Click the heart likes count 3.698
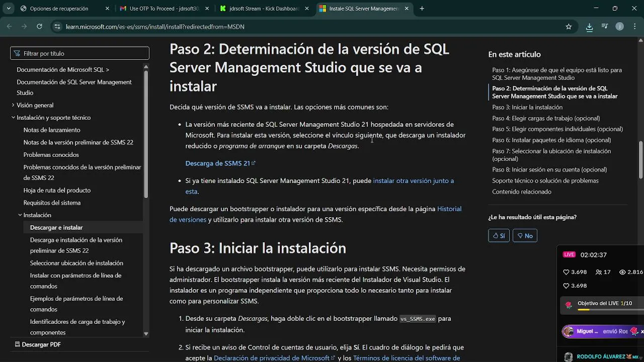644x362 pixels. pyautogui.click(x=575, y=272)
